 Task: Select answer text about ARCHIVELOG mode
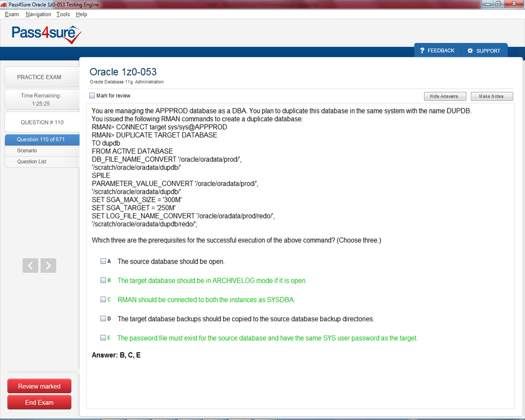(212, 281)
